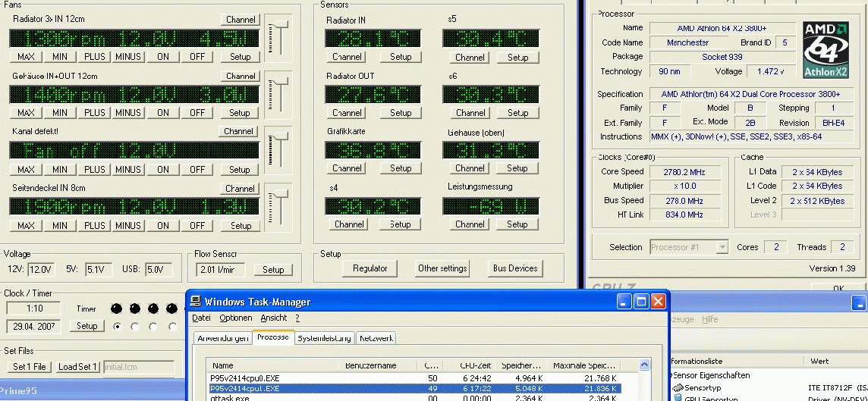Image resolution: width=868 pixels, height=401 pixels.
Task: Open Setup for the Radiator OUT sensor
Action: (x=401, y=113)
